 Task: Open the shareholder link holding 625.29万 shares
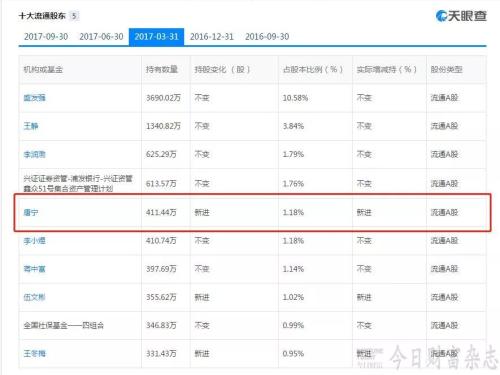point(34,154)
